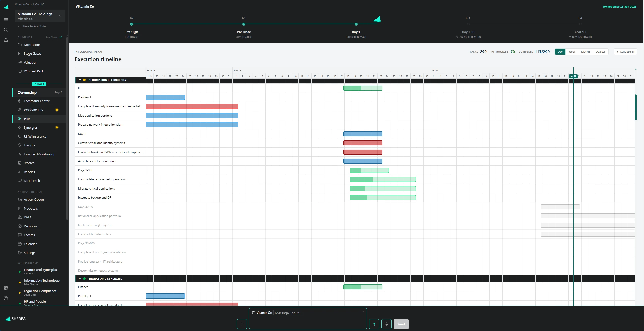Viewport: 644px width, 331px height.
Task: Open Calendar item
Action: point(39,244)
